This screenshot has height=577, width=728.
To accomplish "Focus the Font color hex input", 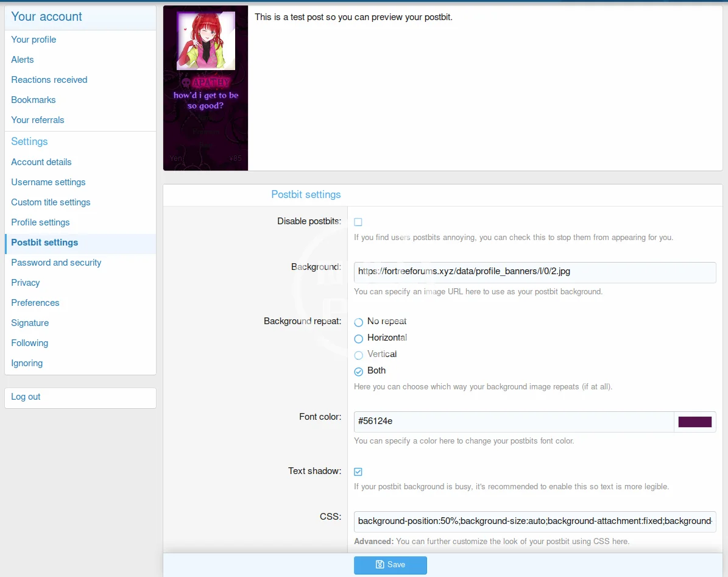I will 513,422.
